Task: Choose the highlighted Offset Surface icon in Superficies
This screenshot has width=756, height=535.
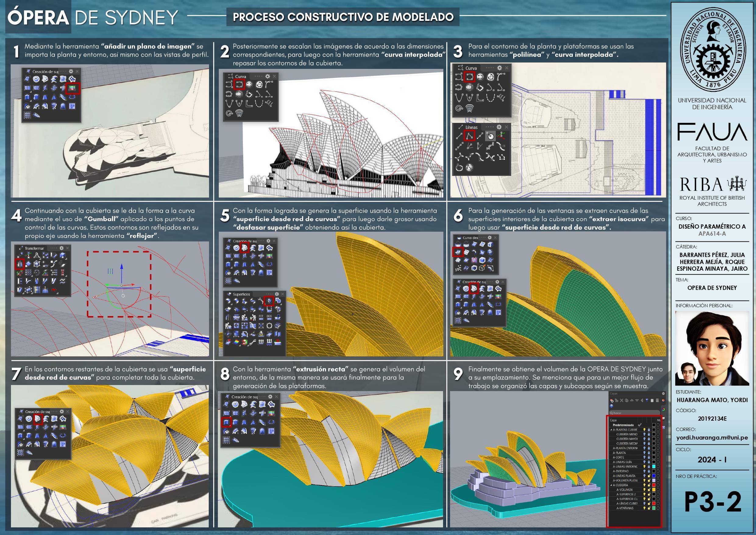Action: point(269,301)
